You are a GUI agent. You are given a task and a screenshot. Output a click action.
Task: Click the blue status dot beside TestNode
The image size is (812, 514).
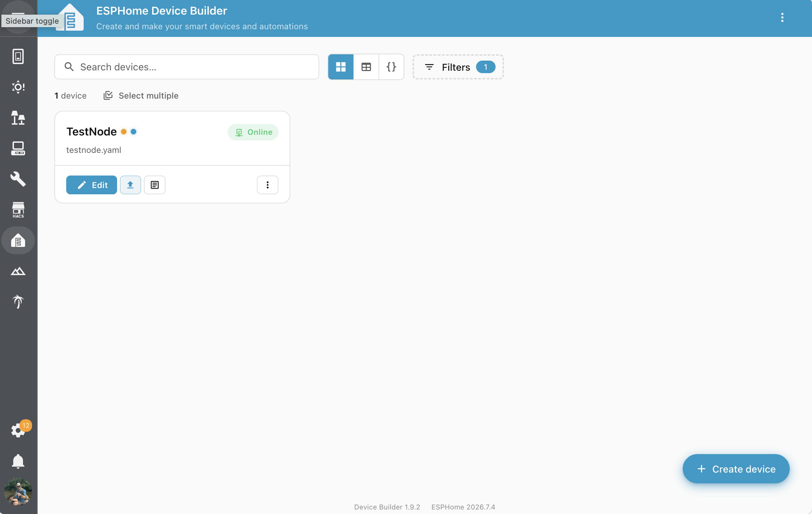point(133,132)
